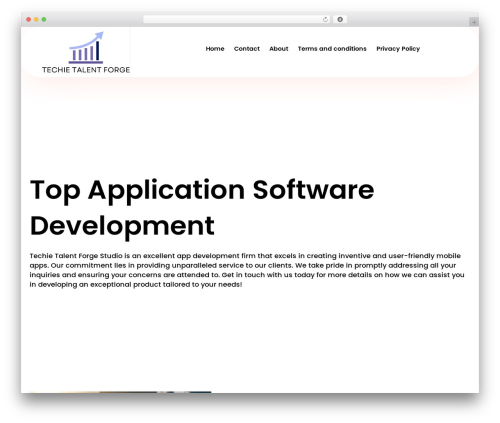Close the window with red button

(29, 20)
